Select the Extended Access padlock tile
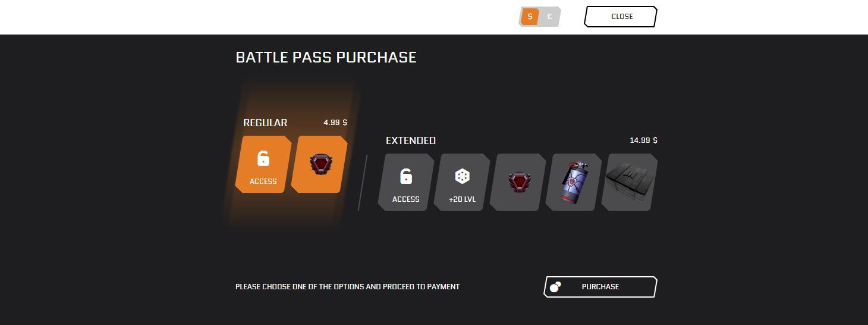 (406, 182)
